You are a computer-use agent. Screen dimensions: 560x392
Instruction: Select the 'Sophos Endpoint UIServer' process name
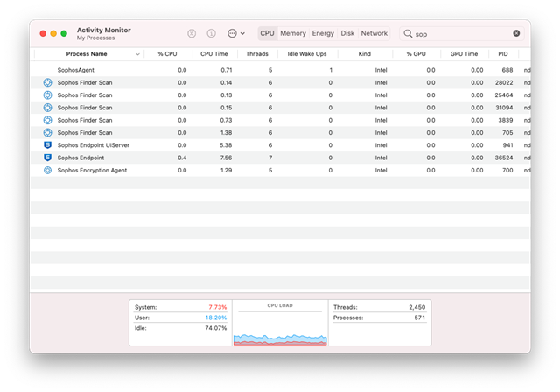pos(94,145)
